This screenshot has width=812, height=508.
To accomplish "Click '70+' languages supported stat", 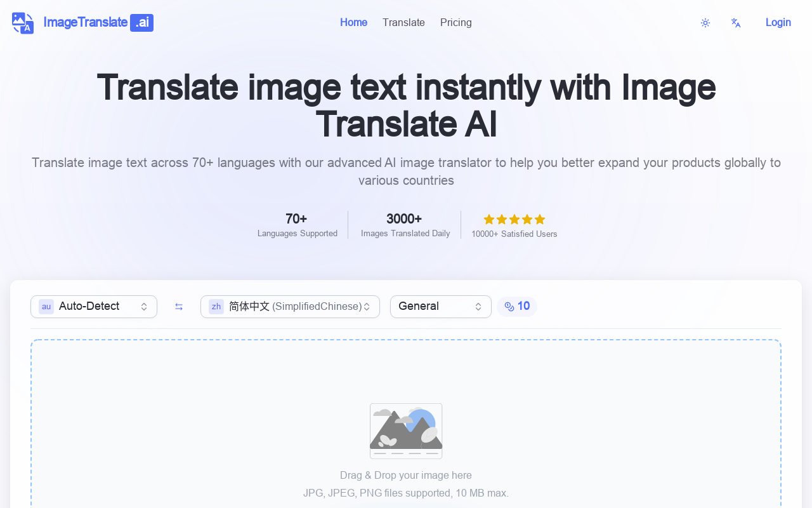I will pyautogui.click(x=296, y=219).
